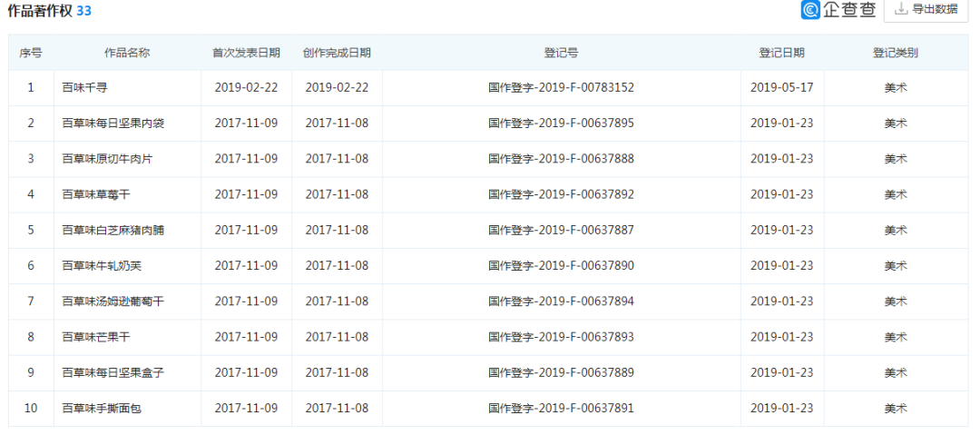The height and width of the screenshot is (435, 980).
Task: Click 美术 category in the 百味千寻 row
Action: (896, 87)
